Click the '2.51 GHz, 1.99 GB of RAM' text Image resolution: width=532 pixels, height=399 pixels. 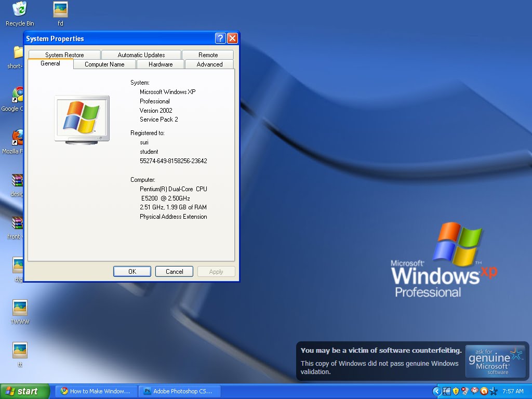[173, 207]
